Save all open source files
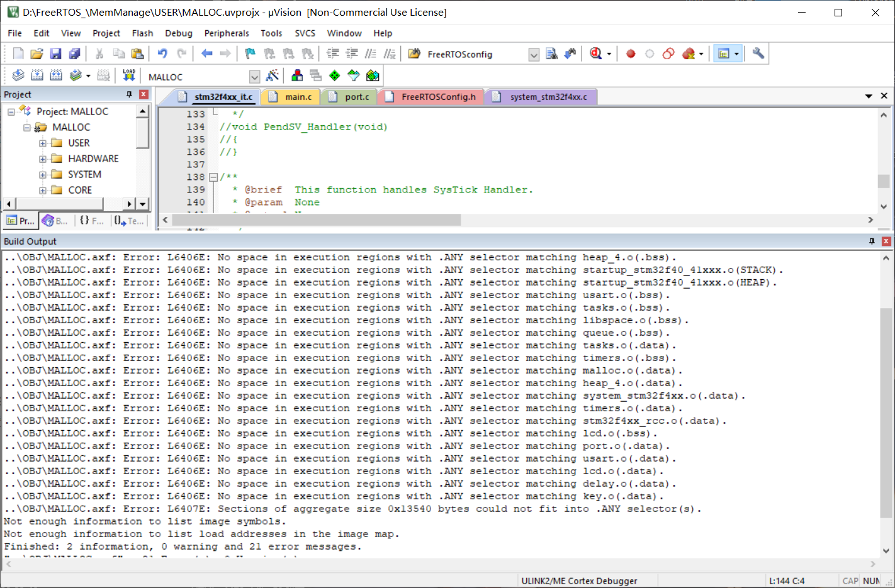This screenshot has height=588, width=895. 75,53
